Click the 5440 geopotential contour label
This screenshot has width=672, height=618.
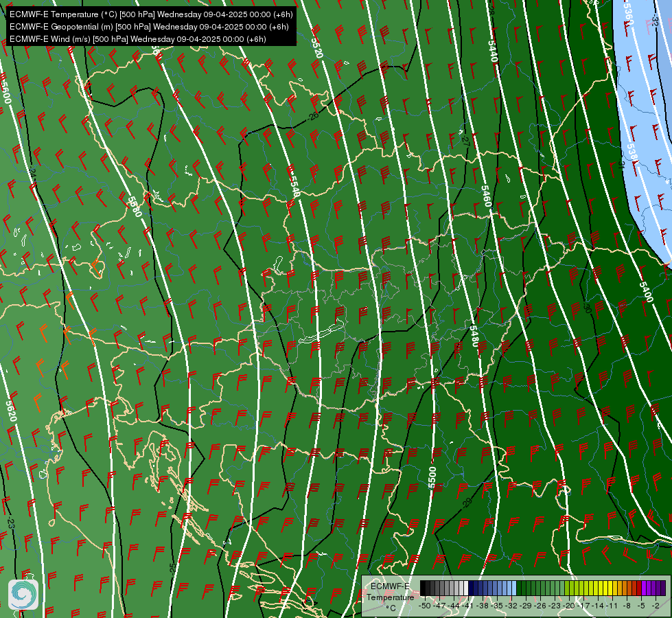click(x=493, y=51)
